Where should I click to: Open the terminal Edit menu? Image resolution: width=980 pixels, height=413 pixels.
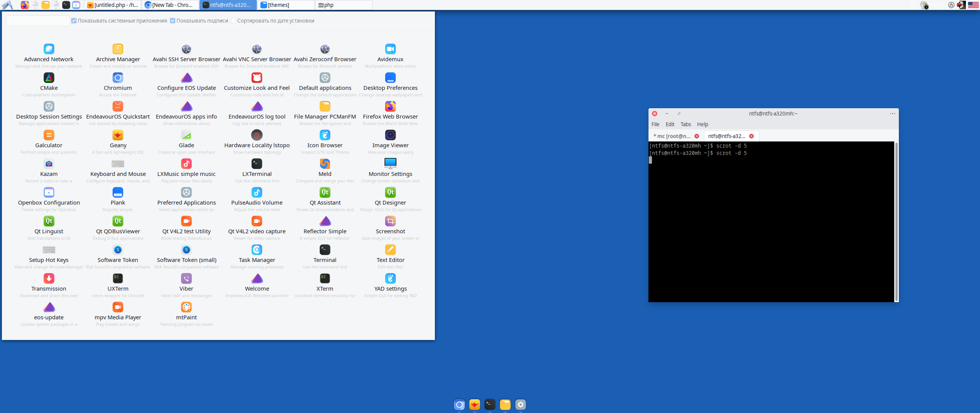pos(670,124)
